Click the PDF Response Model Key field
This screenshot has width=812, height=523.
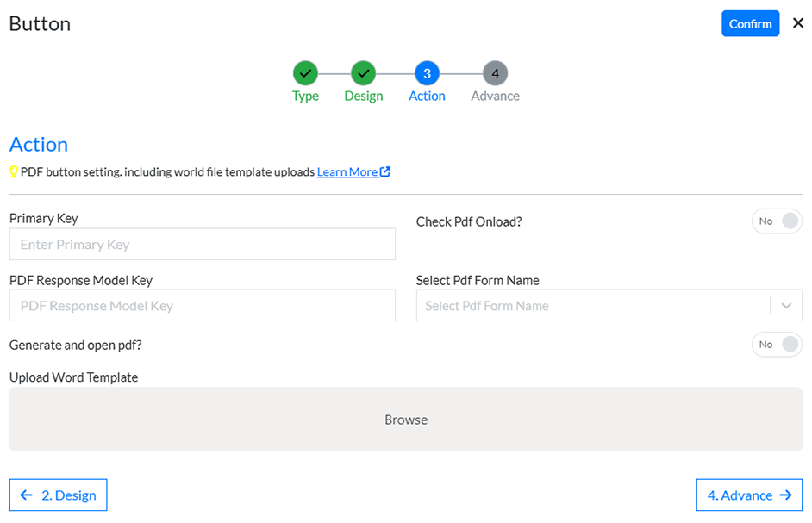click(203, 306)
